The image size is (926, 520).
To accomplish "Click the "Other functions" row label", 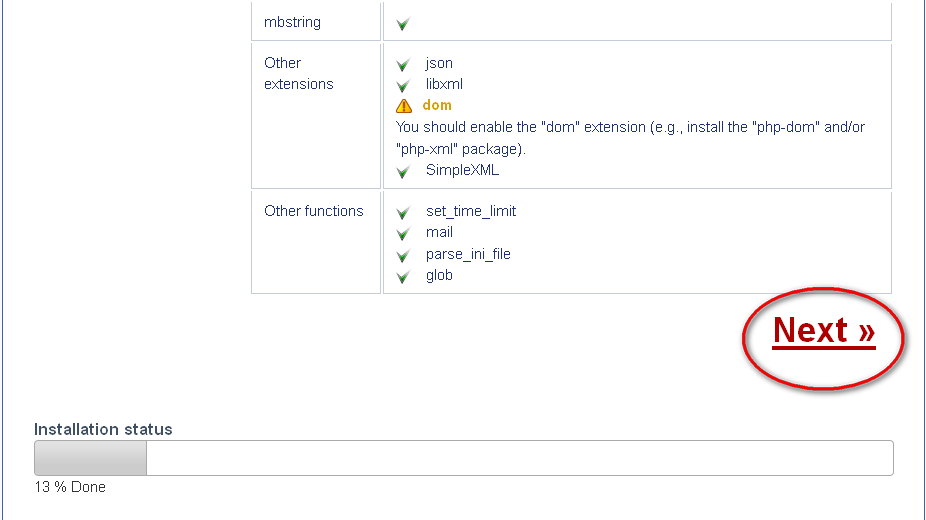I will [x=314, y=211].
